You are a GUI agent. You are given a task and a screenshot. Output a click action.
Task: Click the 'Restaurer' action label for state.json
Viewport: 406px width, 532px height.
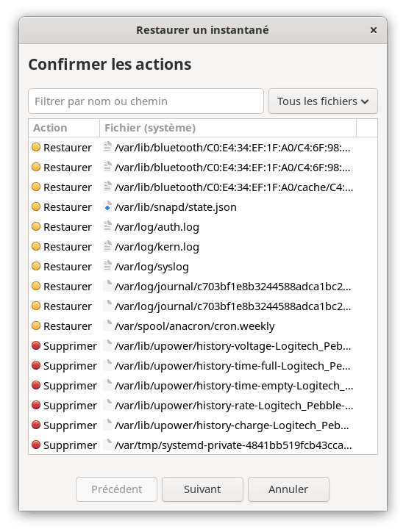click(68, 207)
